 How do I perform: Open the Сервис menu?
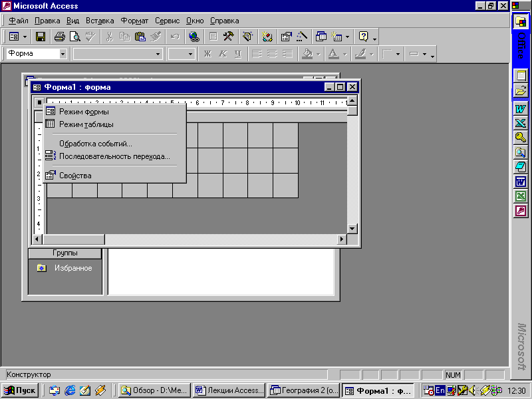[x=168, y=21]
